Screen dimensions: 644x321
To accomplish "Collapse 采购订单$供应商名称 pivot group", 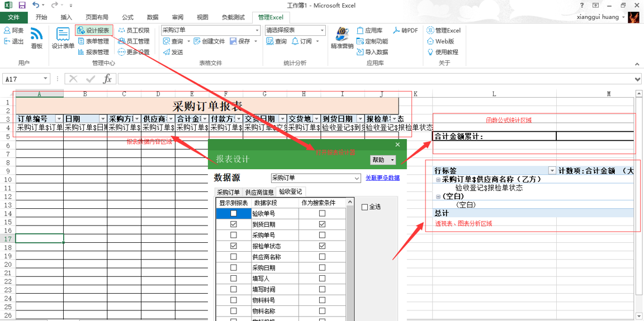I will (x=438, y=180).
